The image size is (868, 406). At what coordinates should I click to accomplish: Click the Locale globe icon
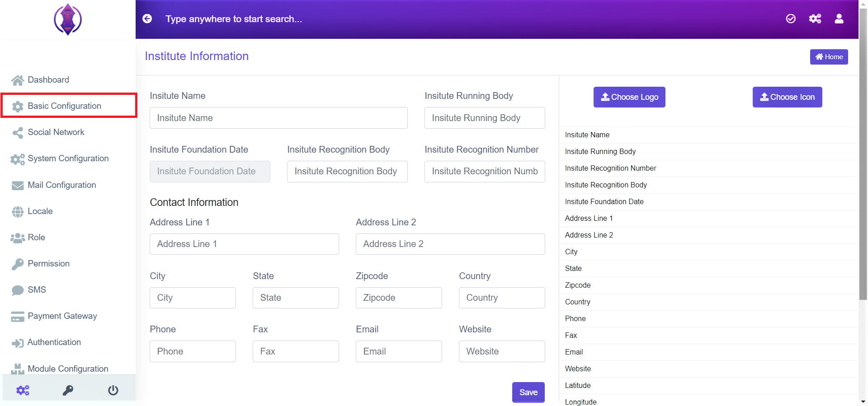[x=18, y=212]
